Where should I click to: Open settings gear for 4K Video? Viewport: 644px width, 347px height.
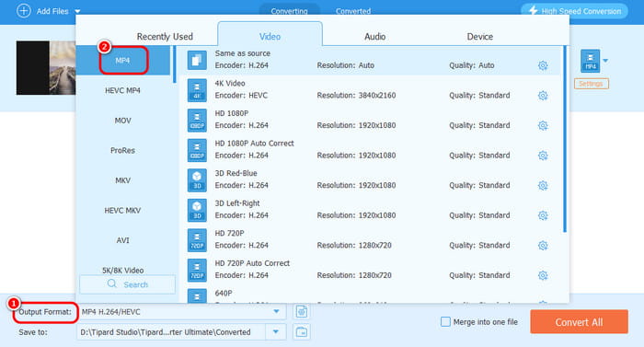pos(543,96)
